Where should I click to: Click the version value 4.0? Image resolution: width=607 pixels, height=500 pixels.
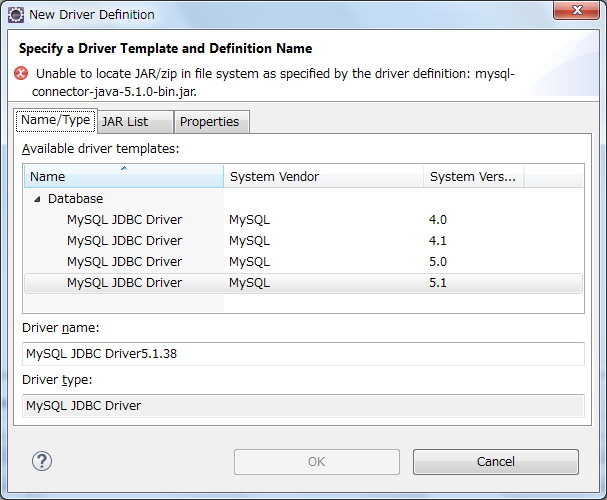tap(438, 220)
